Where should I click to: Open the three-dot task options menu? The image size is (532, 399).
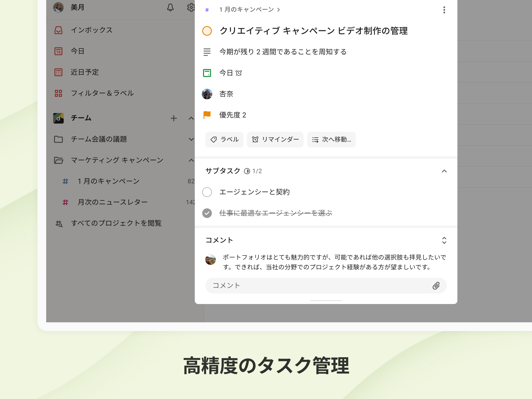(x=444, y=10)
